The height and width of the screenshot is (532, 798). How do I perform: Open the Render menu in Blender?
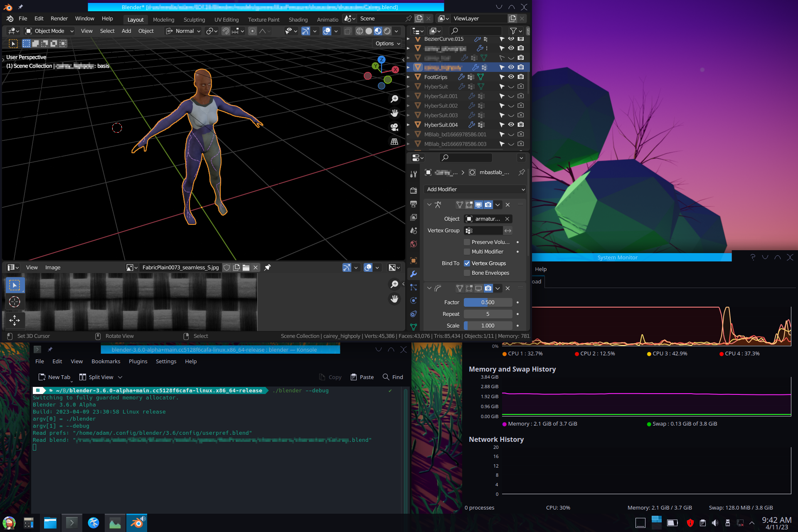click(59, 19)
